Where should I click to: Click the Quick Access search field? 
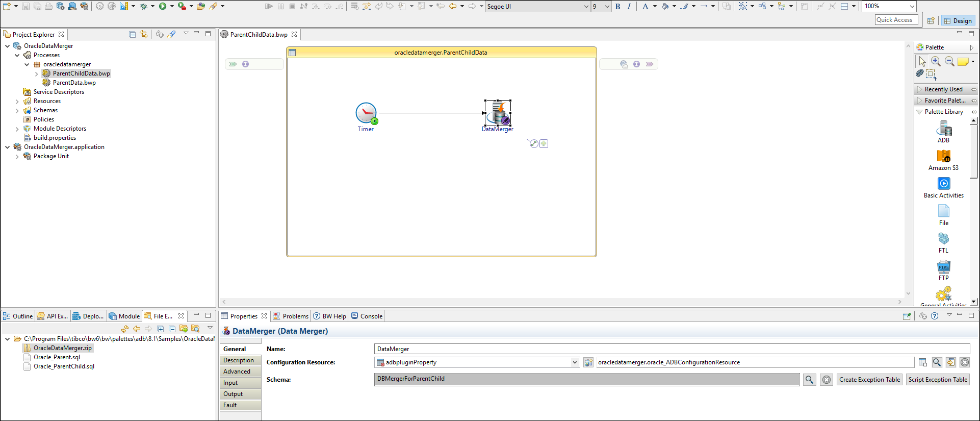tap(896, 20)
